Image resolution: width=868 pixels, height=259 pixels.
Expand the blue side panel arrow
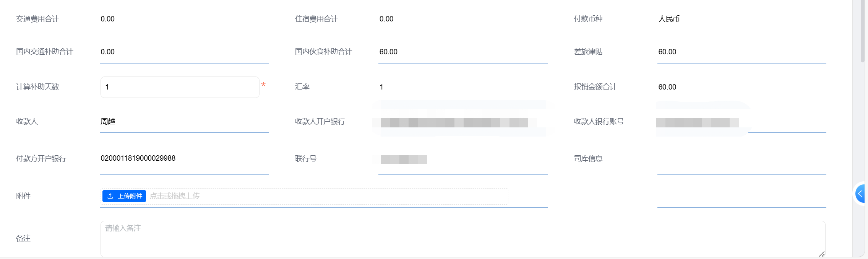(x=861, y=194)
